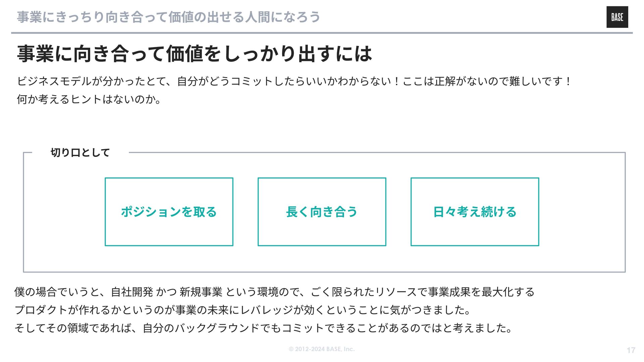
Task: Click the line starting with そしてその領域であれば
Action: coord(264,328)
